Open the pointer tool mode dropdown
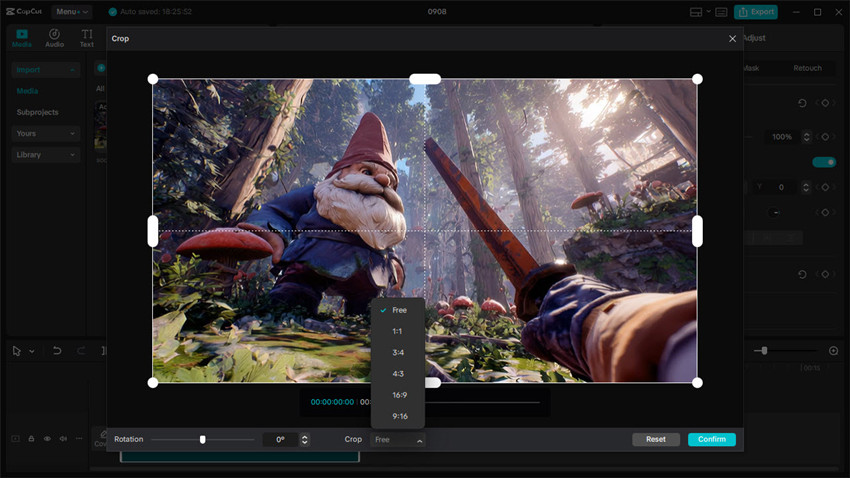 click(31, 351)
